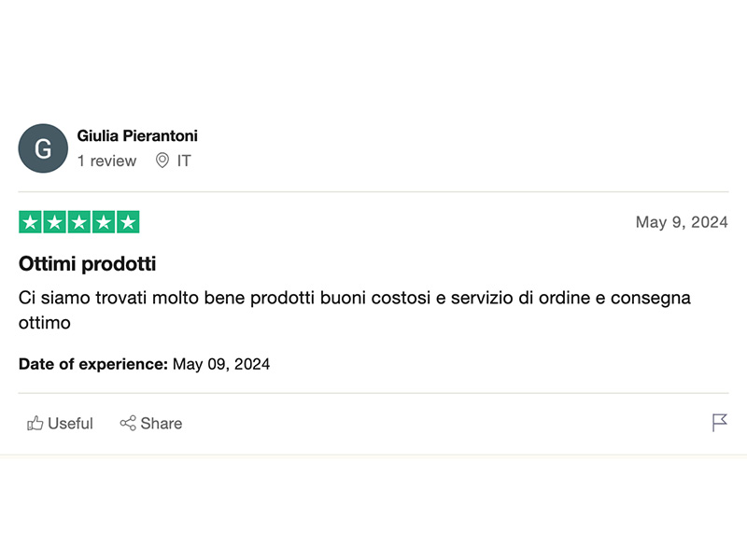The image size is (747, 560).
Task: Click the fifth green rating star
Action: (128, 222)
